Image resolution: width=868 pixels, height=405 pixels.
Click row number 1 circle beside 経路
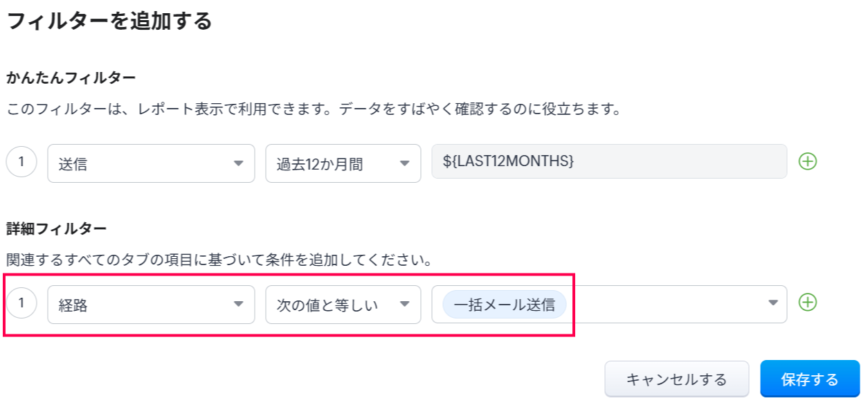click(x=21, y=303)
